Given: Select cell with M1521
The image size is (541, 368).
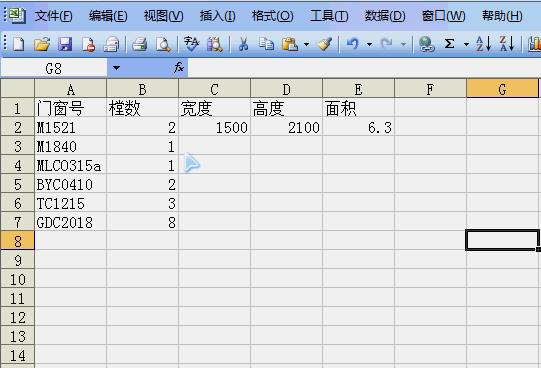Looking at the screenshot, I should click(x=71, y=127).
